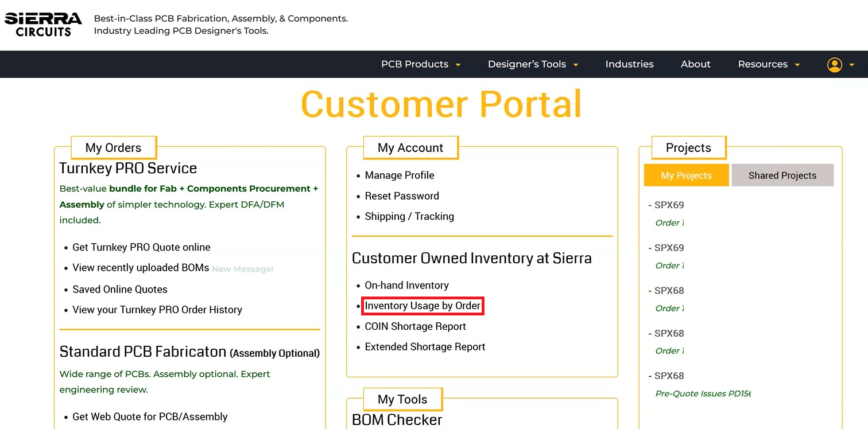The height and width of the screenshot is (429, 868).
Task: Open Get Web Quote for PCB/Assembly
Action: click(150, 417)
